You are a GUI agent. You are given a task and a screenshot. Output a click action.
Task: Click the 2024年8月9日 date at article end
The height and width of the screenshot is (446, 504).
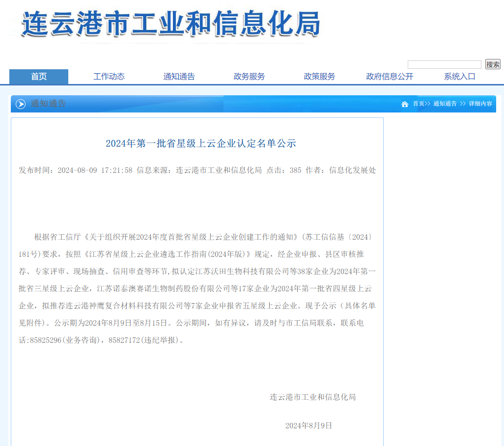point(308,425)
